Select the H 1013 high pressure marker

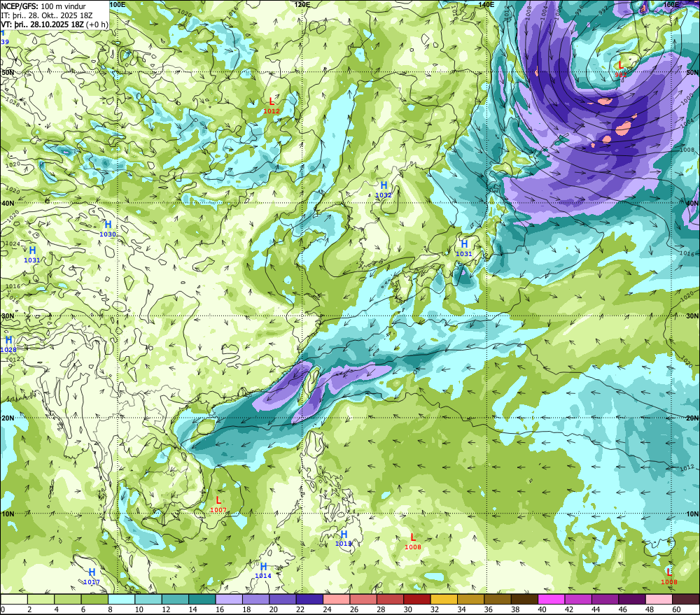click(x=344, y=539)
